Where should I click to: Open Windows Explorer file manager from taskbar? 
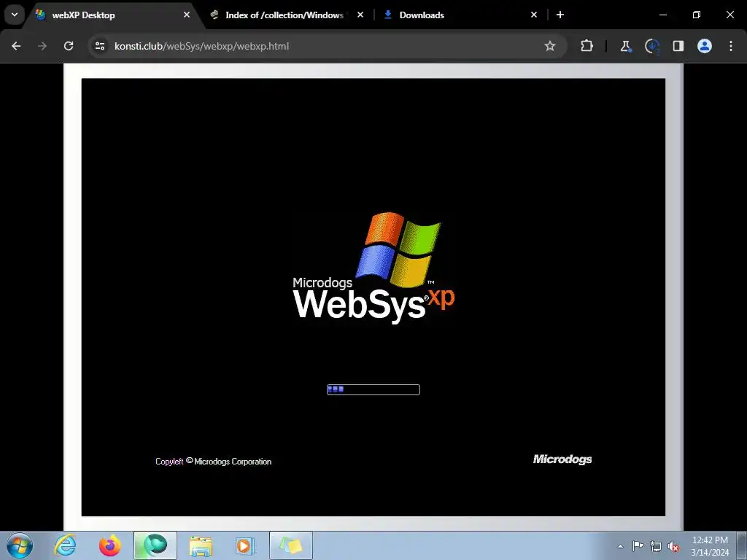point(201,545)
